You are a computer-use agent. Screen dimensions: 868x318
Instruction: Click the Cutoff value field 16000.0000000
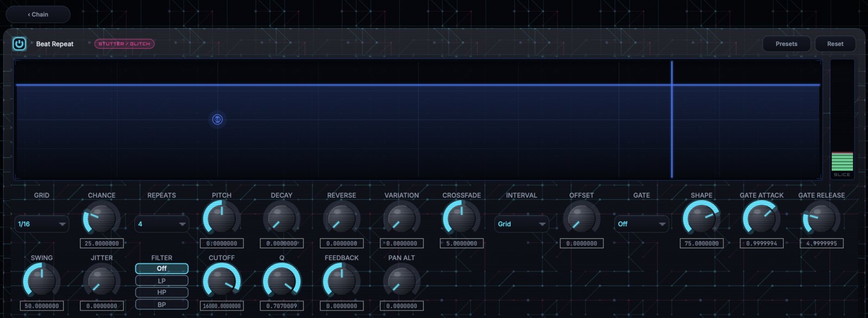click(x=221, y=306)
